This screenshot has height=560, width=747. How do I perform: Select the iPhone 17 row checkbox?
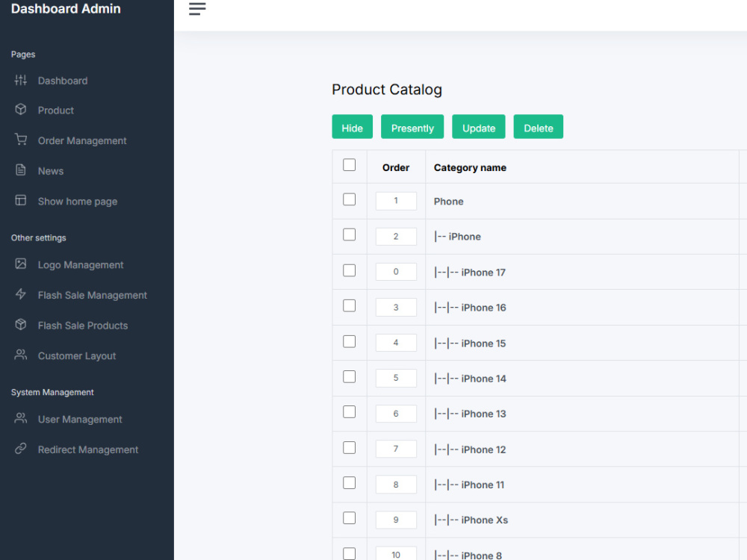tap(349, 270)
